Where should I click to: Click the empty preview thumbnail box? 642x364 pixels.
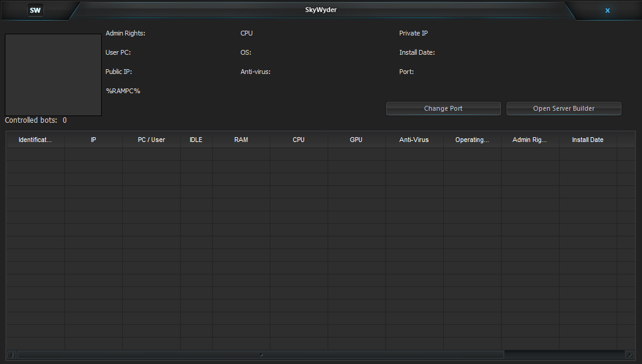tap(53, 75)
